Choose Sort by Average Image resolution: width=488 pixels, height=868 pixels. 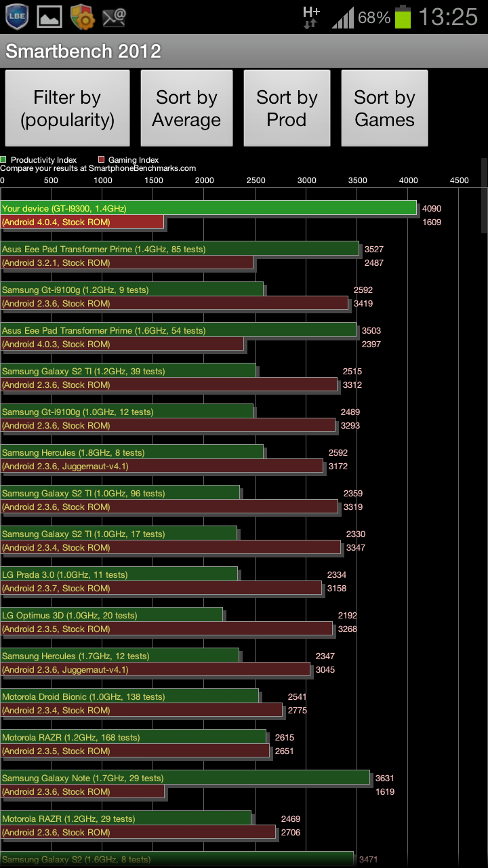pyautogui.click(x=186, y=108)
